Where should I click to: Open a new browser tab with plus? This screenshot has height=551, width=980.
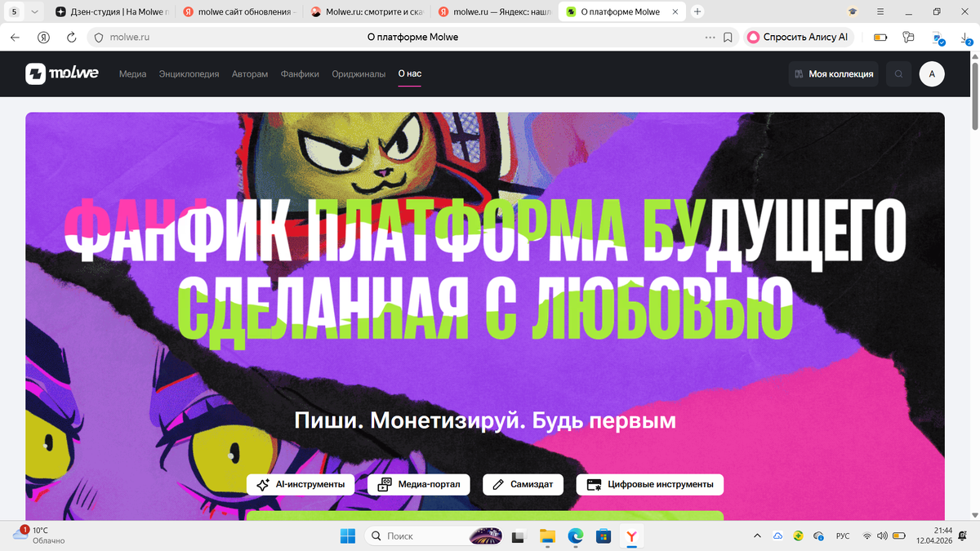[697, 11]
